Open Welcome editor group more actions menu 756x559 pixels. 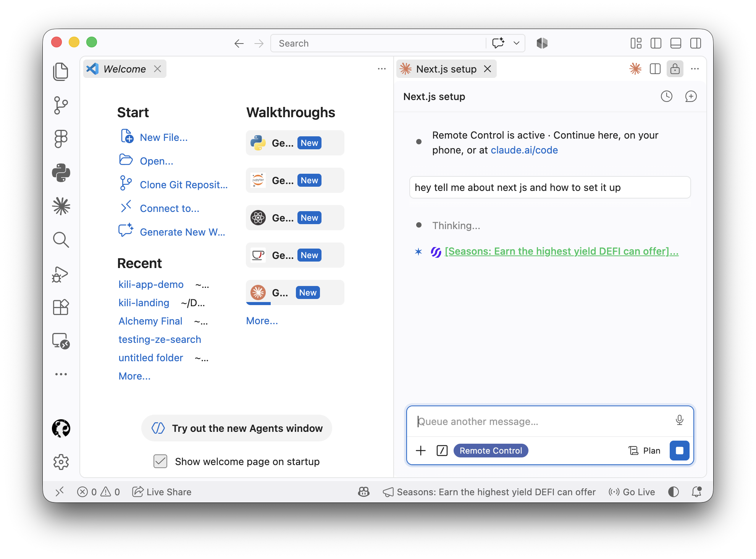click(x=382, y=69)
